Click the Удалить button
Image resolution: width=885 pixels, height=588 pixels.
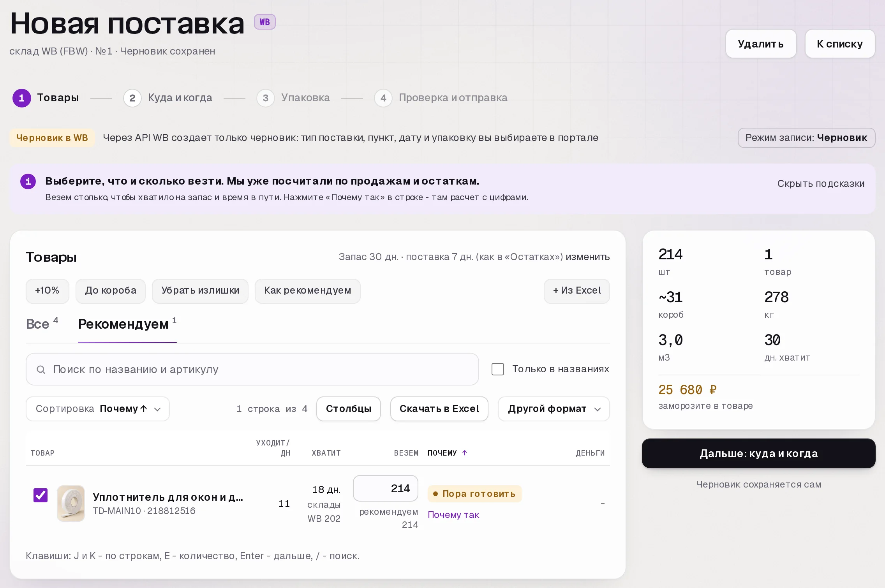(761, 44)
